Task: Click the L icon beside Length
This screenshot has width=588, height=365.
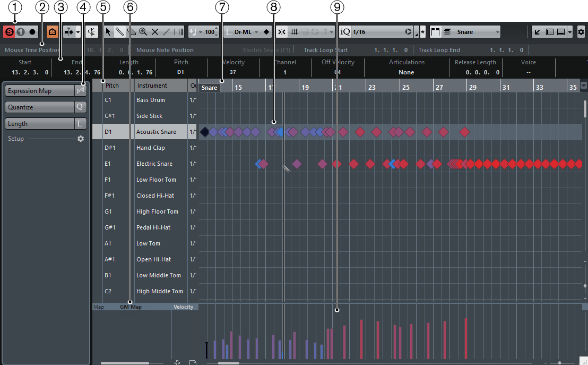Action: pyautogui.click(x=80, y=124)
